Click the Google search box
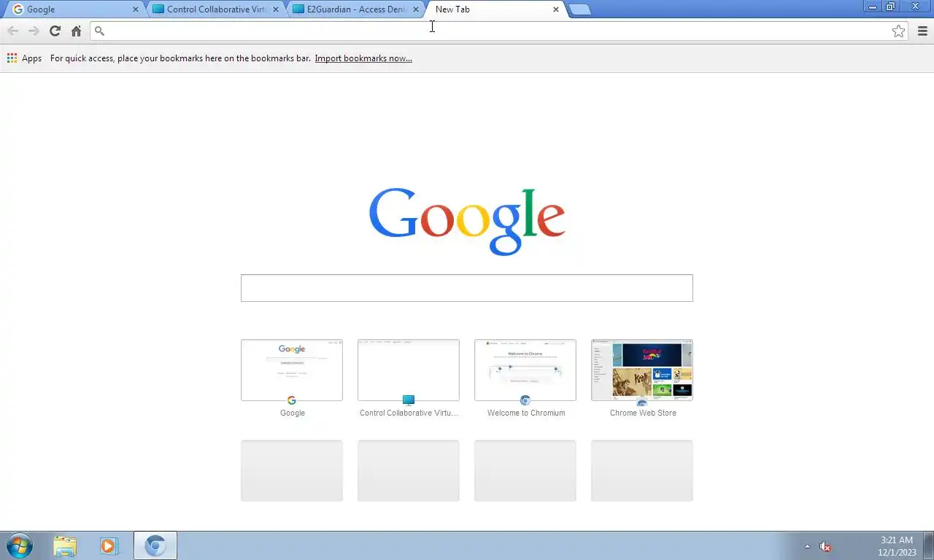934x560 pixels. pyautogui.click(x=467, y=288)
